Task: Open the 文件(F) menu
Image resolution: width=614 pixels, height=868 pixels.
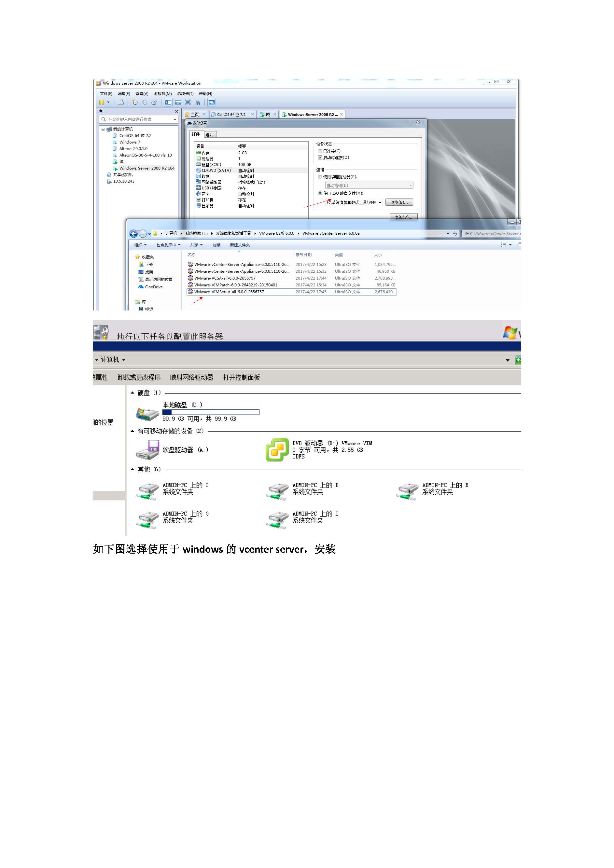Action: coord(106,94)
